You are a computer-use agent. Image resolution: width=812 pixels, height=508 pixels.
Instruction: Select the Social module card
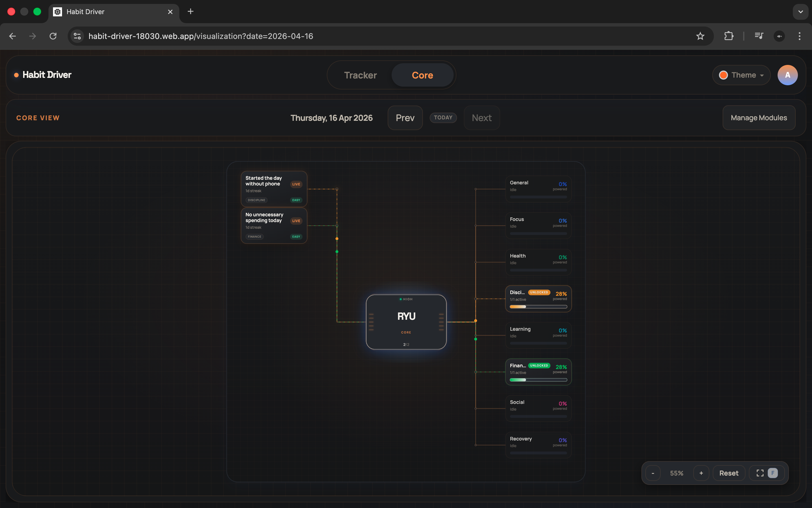point(538,409)
